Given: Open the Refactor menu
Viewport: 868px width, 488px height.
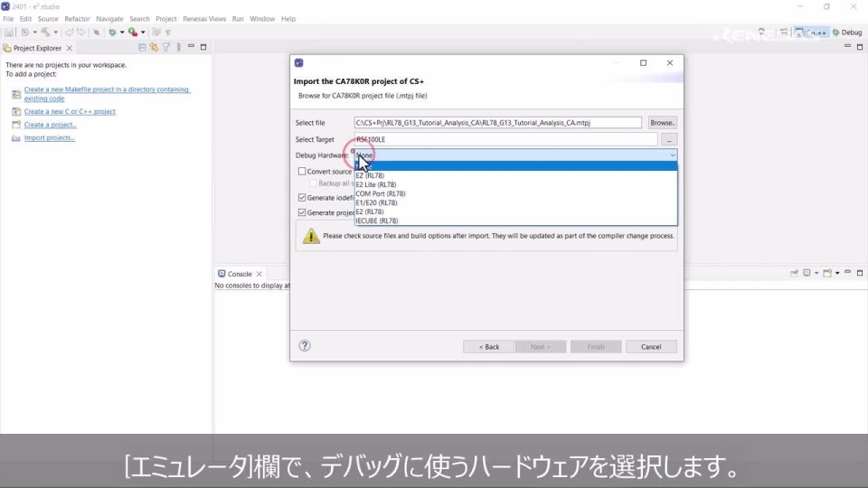Looking at the screenshot, I should (77, 19).
